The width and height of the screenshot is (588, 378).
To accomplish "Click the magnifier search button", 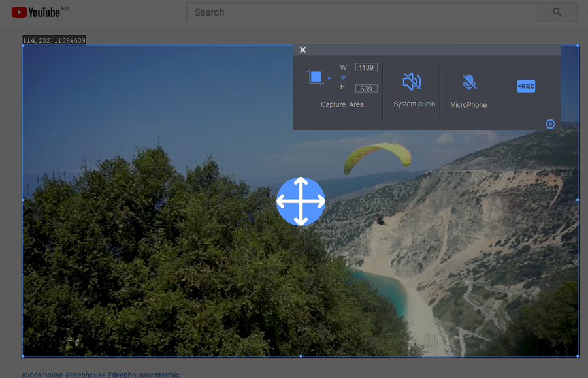I will coord(557,12).
